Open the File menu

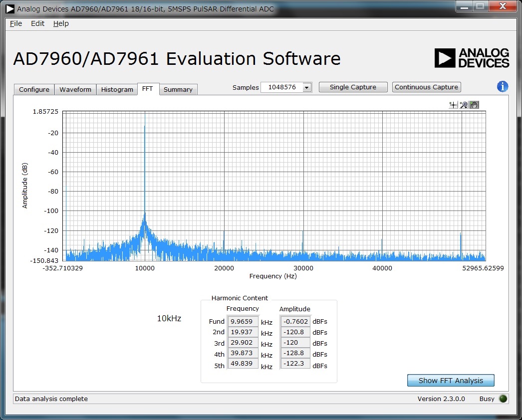(16, 23)
